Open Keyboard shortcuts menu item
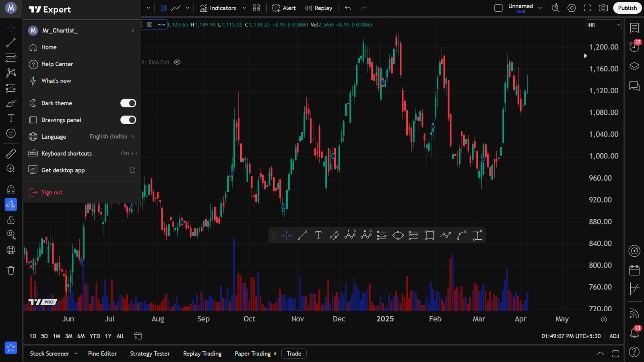The width and height of the screenshot is (644, 362). click(82, 154)
